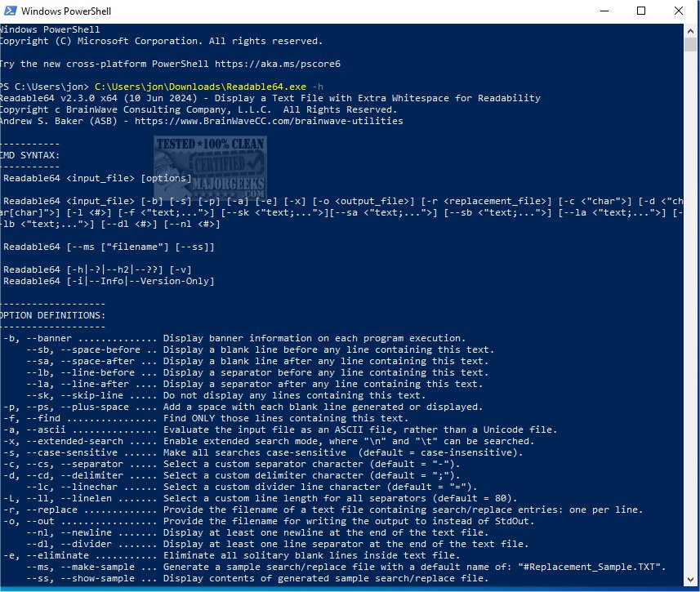Click the PowerShell icon in title bar

point(9,11)
